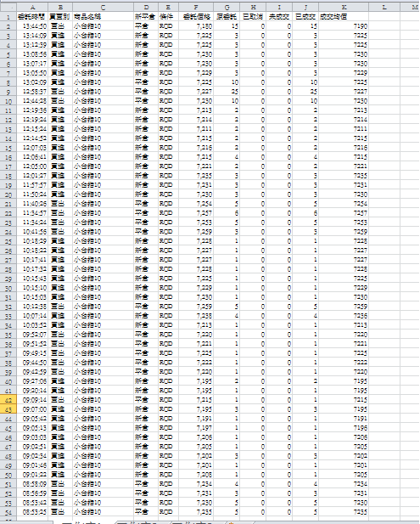Select column G header
Screen dimensions: 420x524
227,8
